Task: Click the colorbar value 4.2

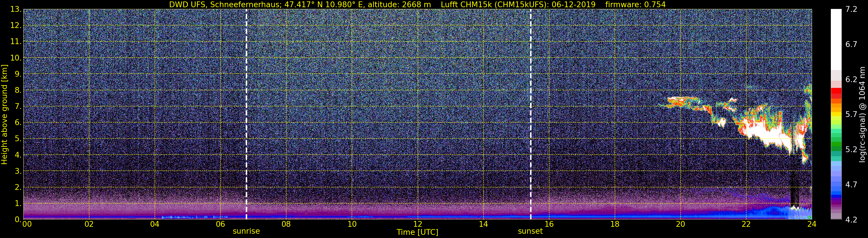Action: coord(851,220)
